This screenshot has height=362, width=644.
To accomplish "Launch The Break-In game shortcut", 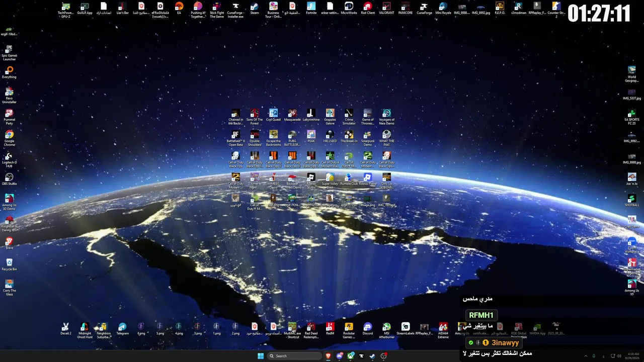I will click(x=349, y=136).
